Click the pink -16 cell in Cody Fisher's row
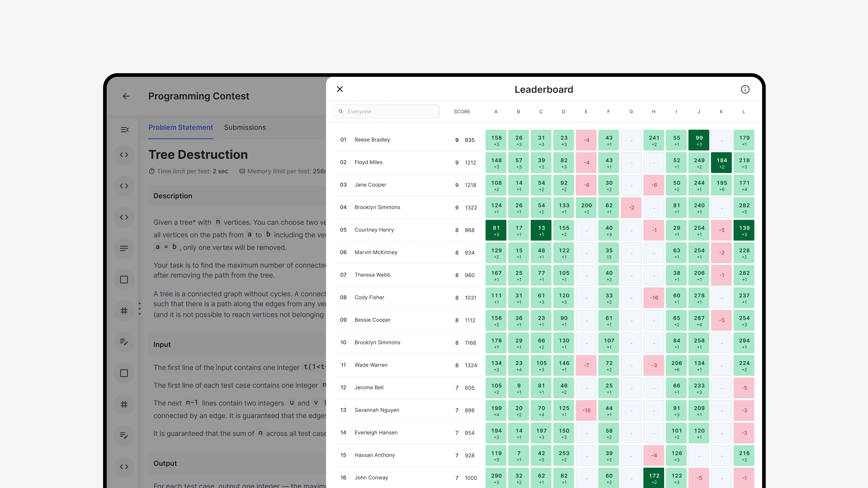 654,298
